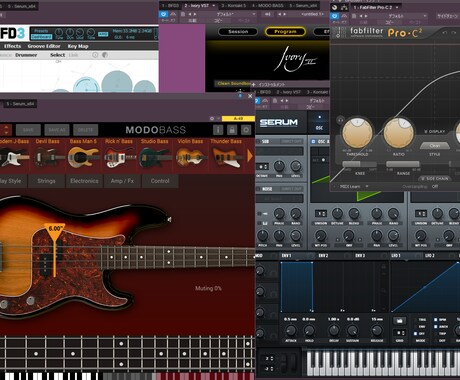Open the Electronics tab in MODO BASS

84,181
